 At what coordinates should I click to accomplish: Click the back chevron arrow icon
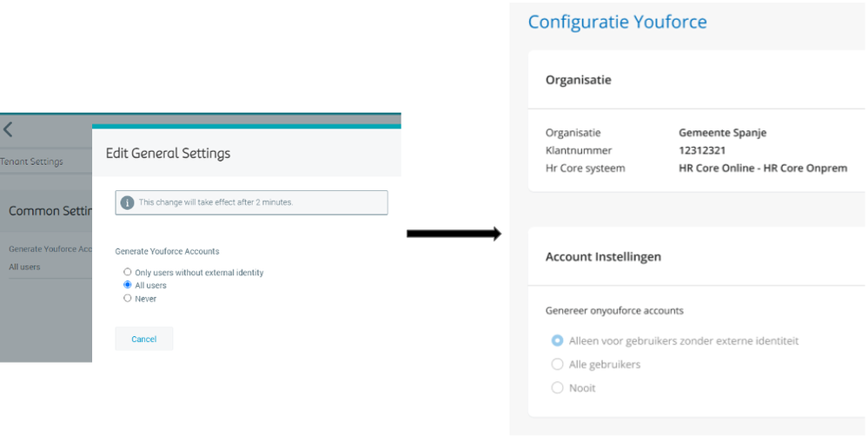point(8,129)
